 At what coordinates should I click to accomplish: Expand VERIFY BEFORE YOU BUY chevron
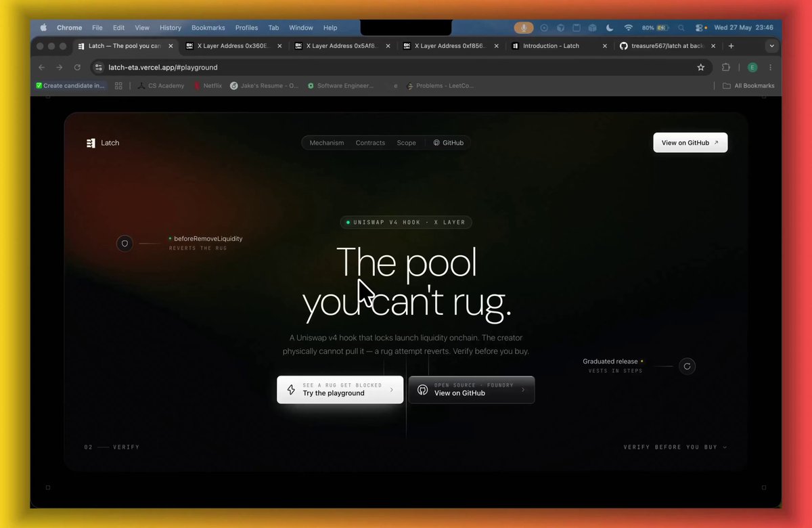coord(725,447)
